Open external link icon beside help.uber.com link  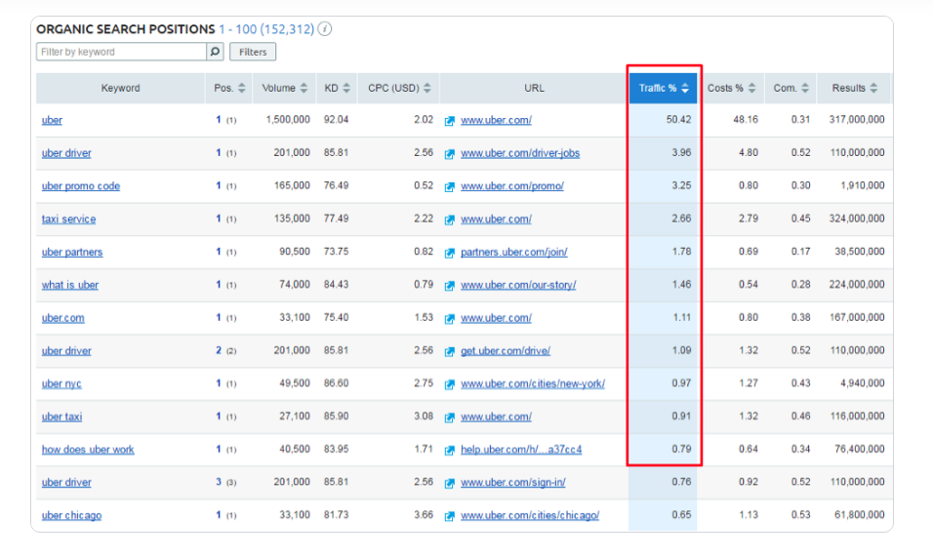[449, 451]
